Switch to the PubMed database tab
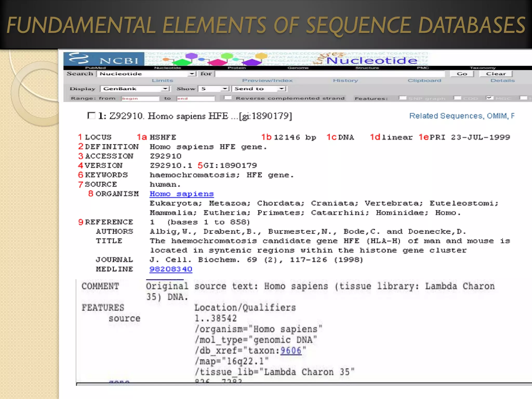The image size is (532, 399). tap(95, 68)
